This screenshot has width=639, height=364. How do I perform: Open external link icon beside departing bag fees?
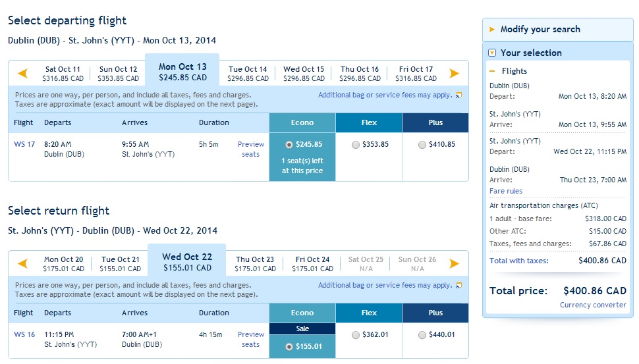[x=459, y=95]
